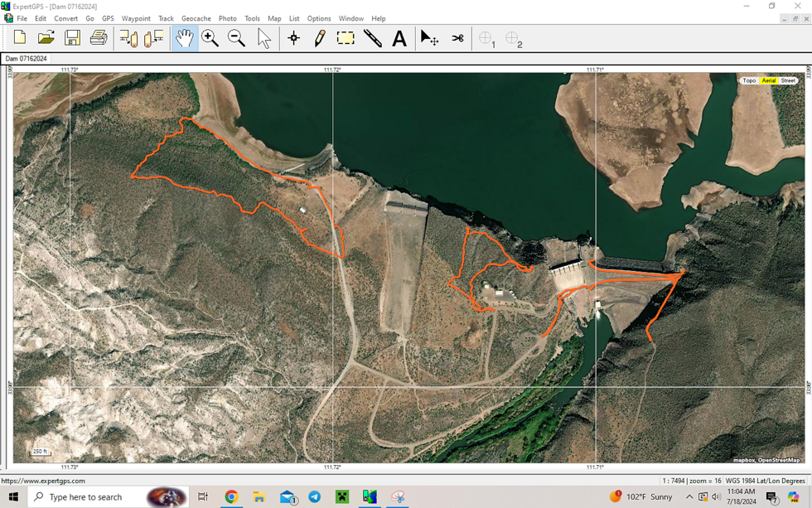The height and width of the screenshot is (508, 812).
Task: Switch map view to Aerial
Action: tap(769, 80)
